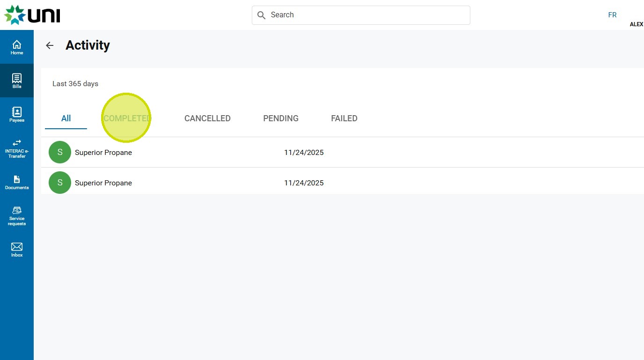The height and width of the screenshot is (360, 644).
Task: Open the ALEX user profile
Action: click(x=636, y=24)
